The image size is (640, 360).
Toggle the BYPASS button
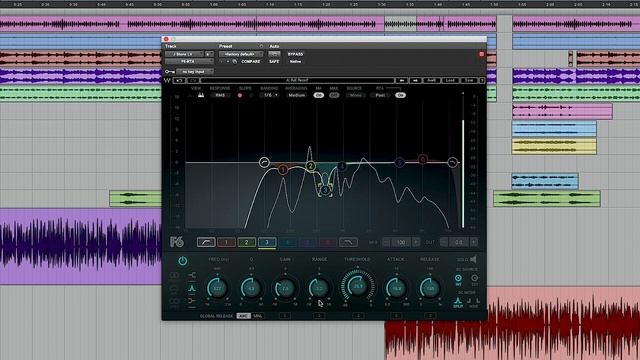tap(296, 54)
